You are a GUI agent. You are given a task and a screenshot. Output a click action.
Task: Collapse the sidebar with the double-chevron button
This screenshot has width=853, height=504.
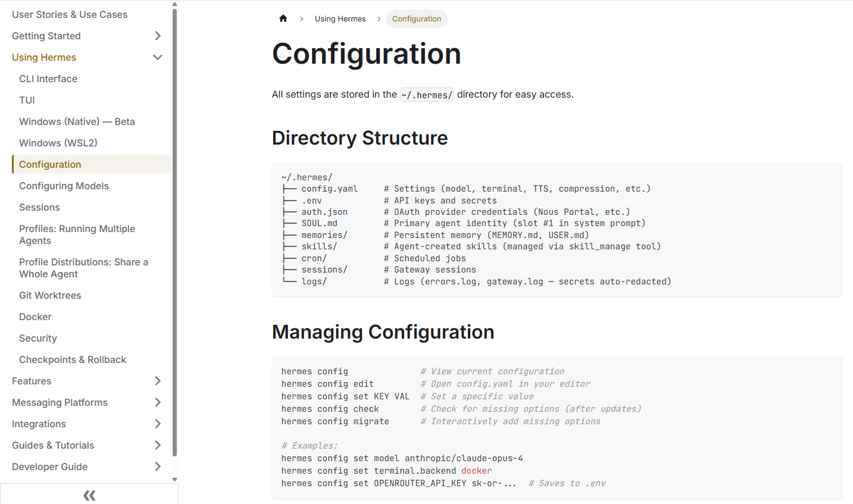89,495
